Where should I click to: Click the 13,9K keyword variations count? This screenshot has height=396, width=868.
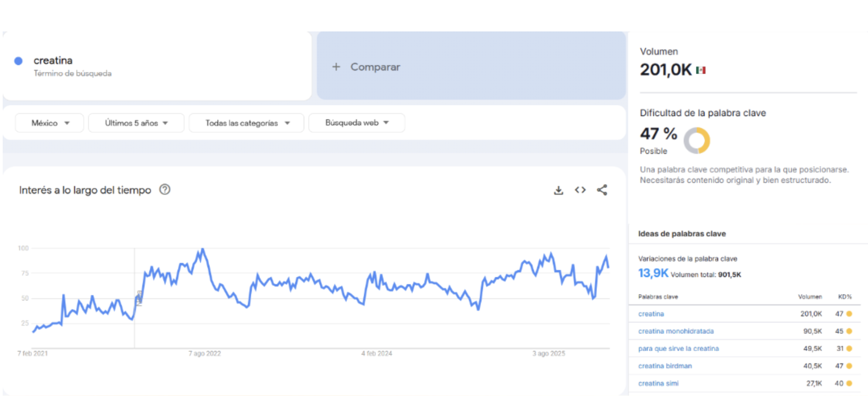point(653,273)
